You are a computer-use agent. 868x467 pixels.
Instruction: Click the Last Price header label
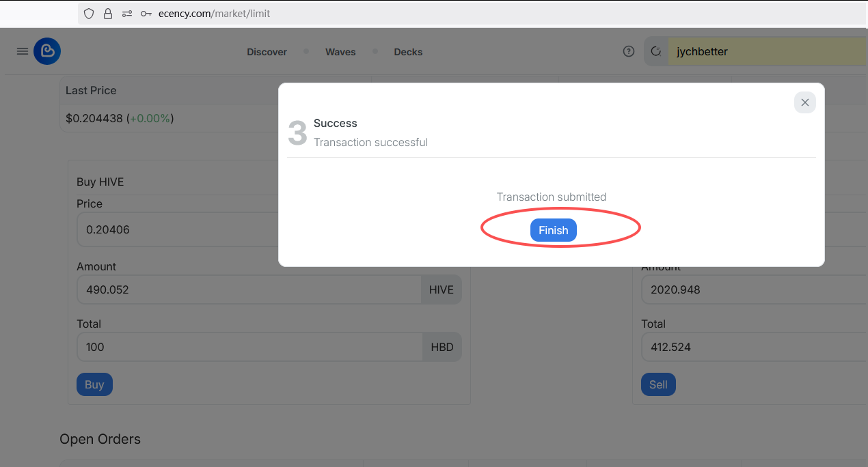[x=91, y=90]
